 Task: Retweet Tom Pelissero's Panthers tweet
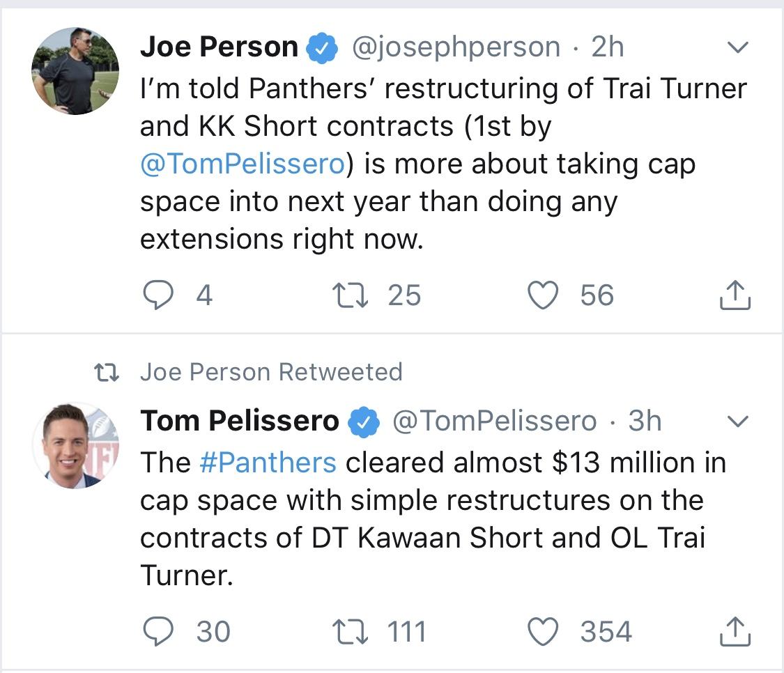tap(350, 631)
